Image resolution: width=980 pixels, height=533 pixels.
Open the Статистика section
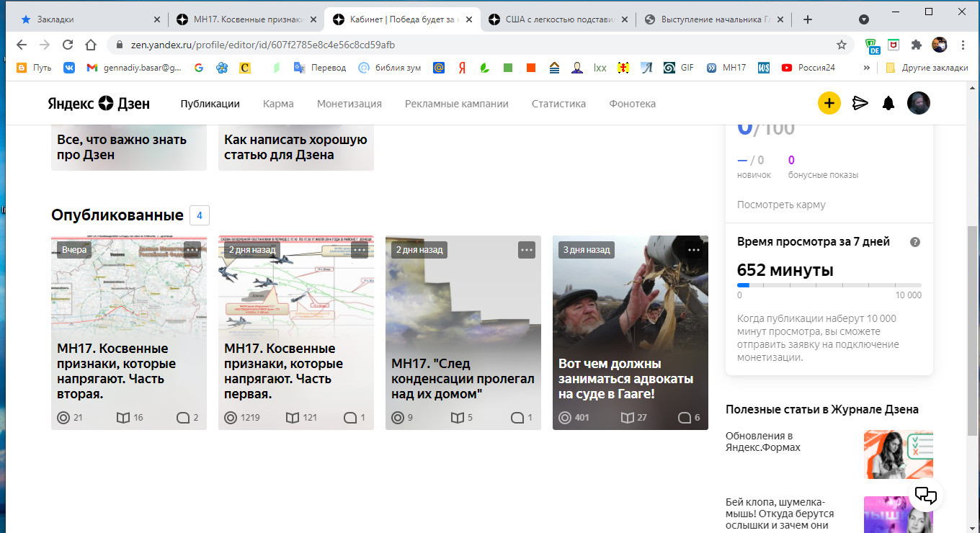pos(558,104)
